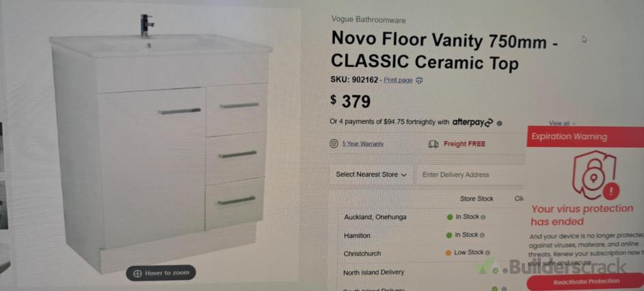Select the Auckland, Onehunga store row
Image resolution: width=644 pixels, height=291 pixels.
(x=375, y=217)
